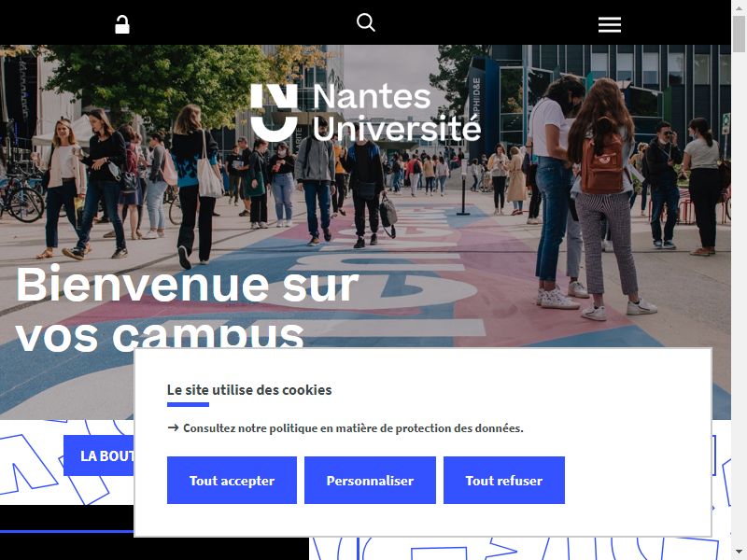The width and height of the screenshot is (747, 560).
Task: Click the blue letter pattern background at bottom
Action: tap(519, 549)
